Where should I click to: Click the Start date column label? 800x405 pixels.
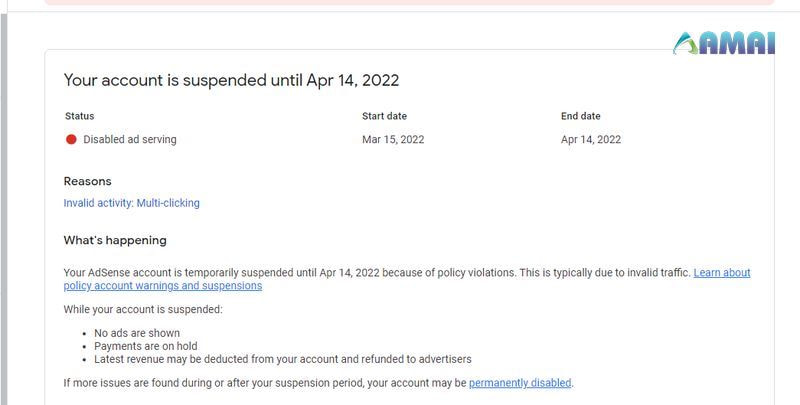pyautogui.click(x=384, y=116)
